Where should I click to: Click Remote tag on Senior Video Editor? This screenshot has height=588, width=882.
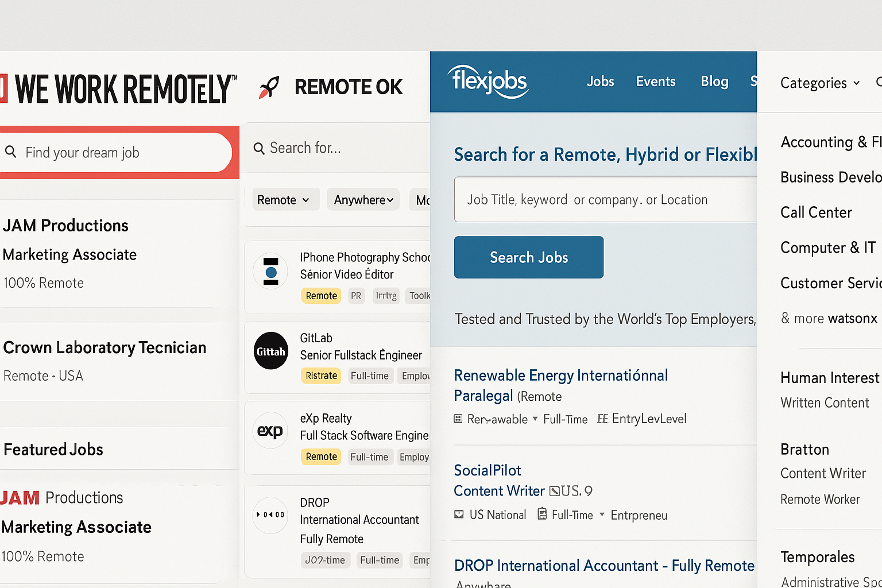click(x=321, y=296)
